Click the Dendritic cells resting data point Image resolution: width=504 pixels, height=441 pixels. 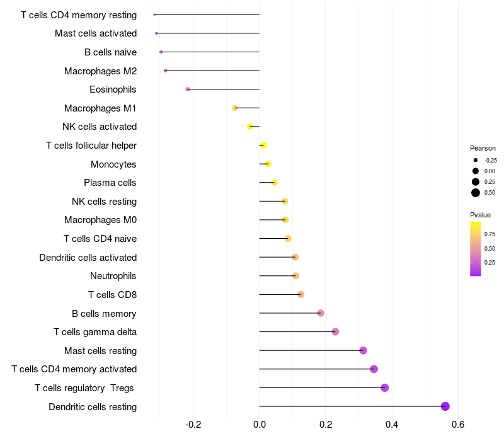[445, 406]
